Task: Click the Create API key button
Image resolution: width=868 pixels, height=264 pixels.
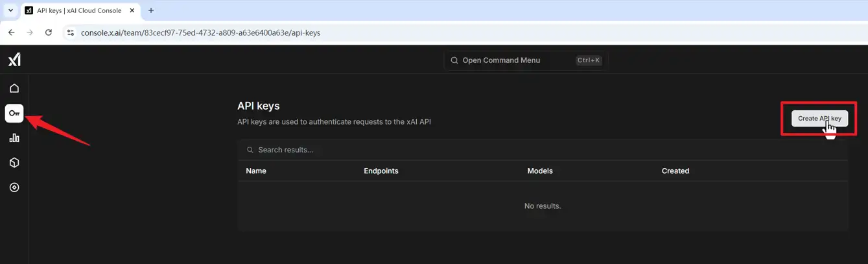Action: 819,119
